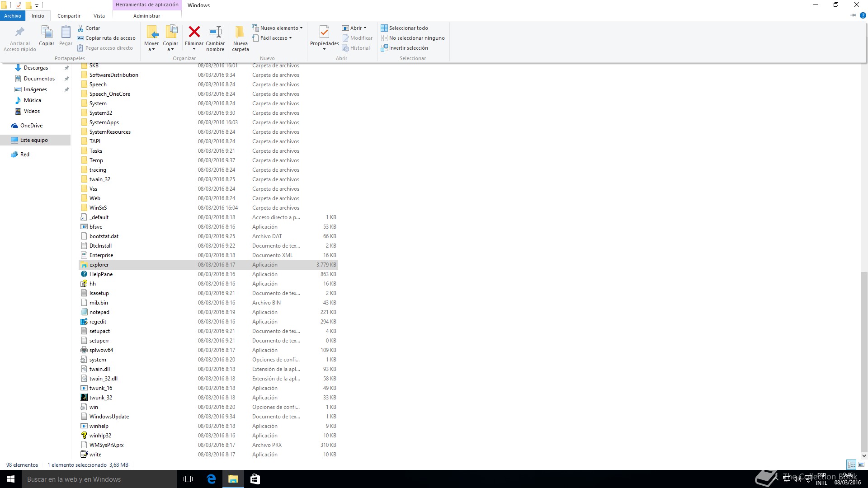The image size is (868, 488).
Task: Select the twunk_32 file icon
Action: pyautogui.click(x=84, y=398)
